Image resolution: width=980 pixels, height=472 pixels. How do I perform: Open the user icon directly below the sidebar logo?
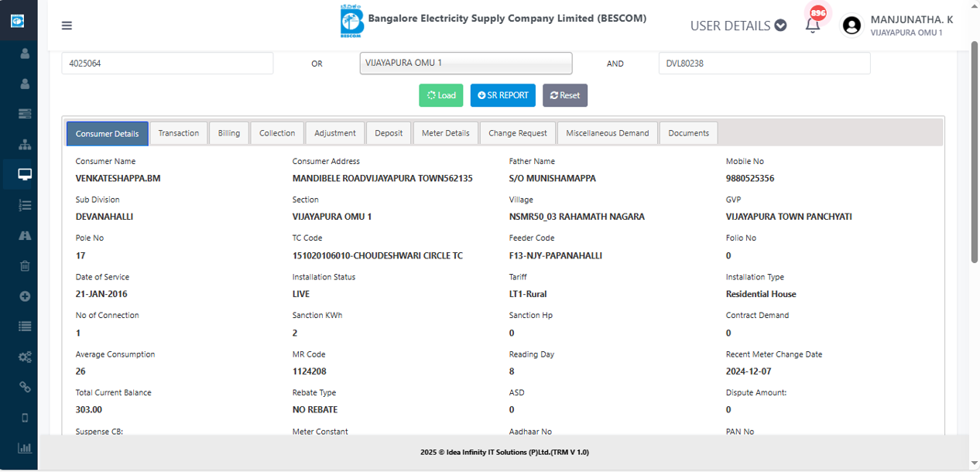point(25,53)
